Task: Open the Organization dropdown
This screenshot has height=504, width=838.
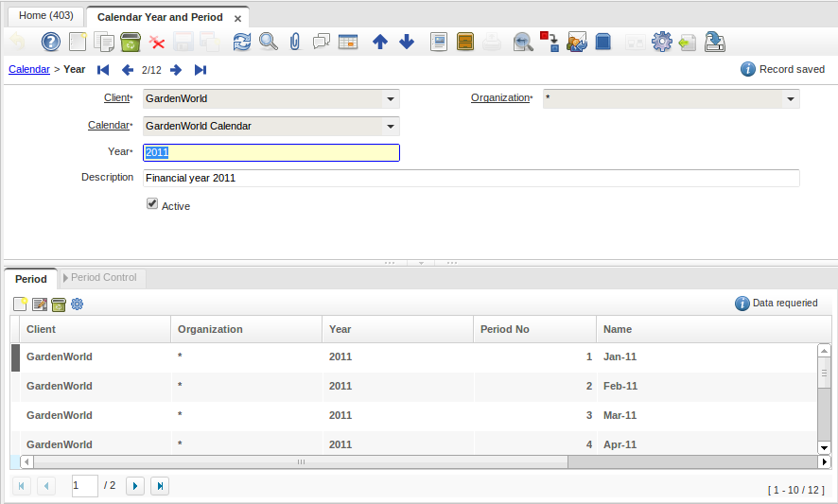Action: pos(790,99)
